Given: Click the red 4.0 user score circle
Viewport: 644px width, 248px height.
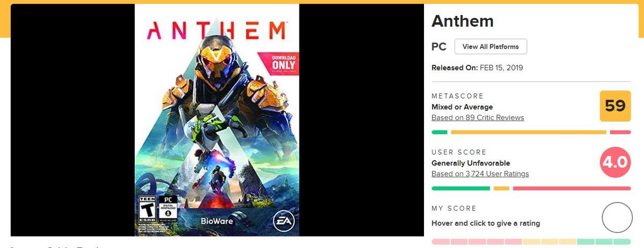Looking at the screenshot, I should point(615,162).
